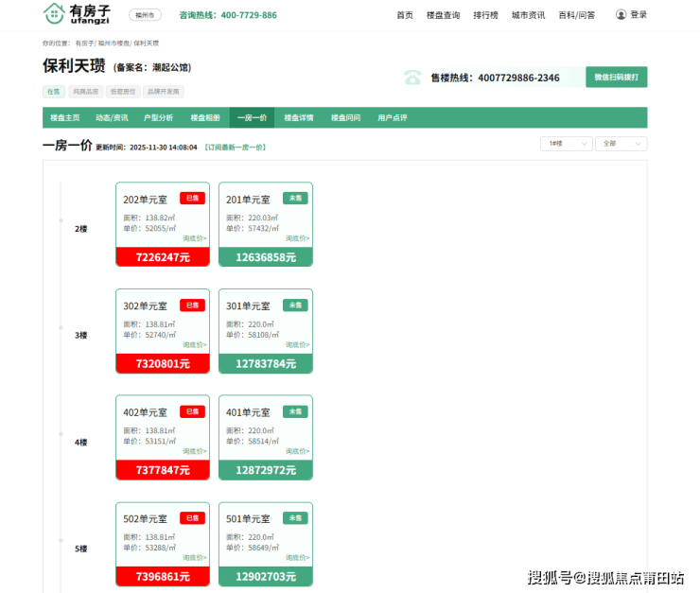Select 排行榜 in top navigation

click(x=485, y=15)
